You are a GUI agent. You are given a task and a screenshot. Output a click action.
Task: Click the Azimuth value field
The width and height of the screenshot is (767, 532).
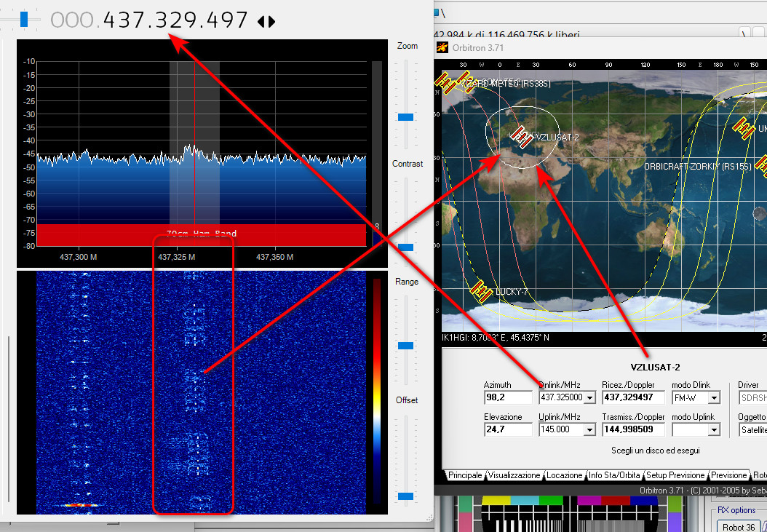click(x=506, y=398)
